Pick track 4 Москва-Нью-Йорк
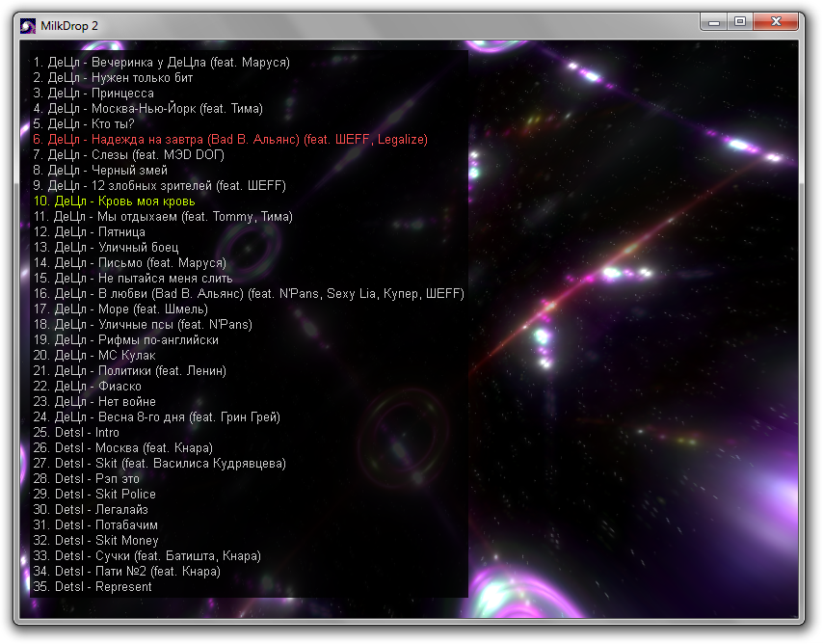The width and height of the screenshot is (823, 644). coord(147,109)
